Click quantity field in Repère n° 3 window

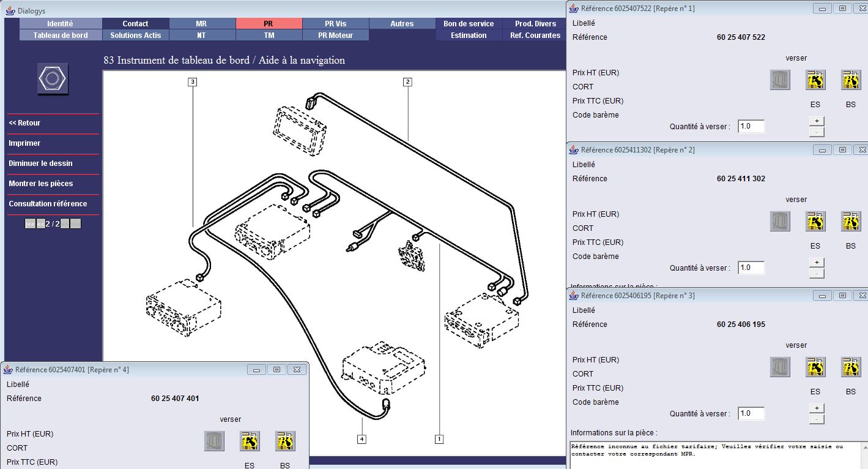751,413
